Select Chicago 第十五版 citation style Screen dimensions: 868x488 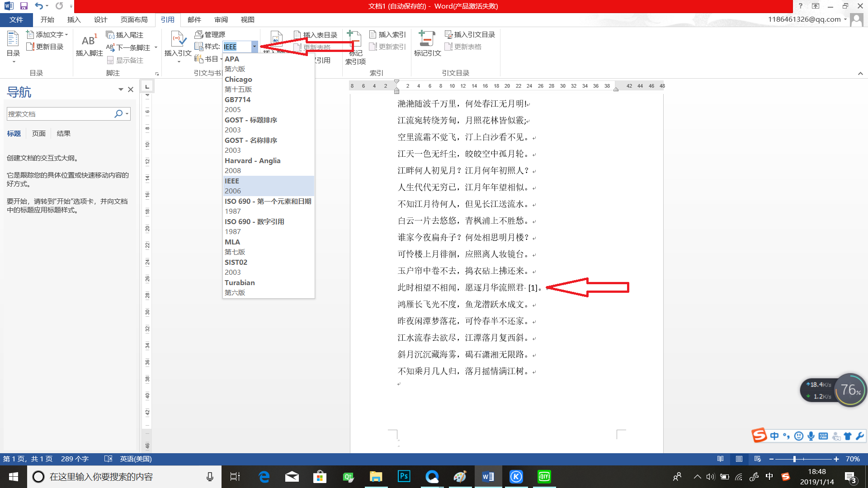click(269, 84)
